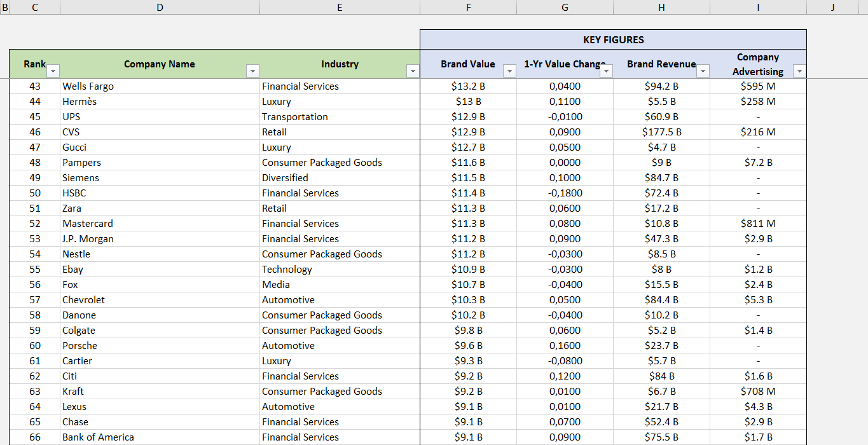Select the Pampers company cell
Viewport: 868px width, 445px height.
coord(160,163)
